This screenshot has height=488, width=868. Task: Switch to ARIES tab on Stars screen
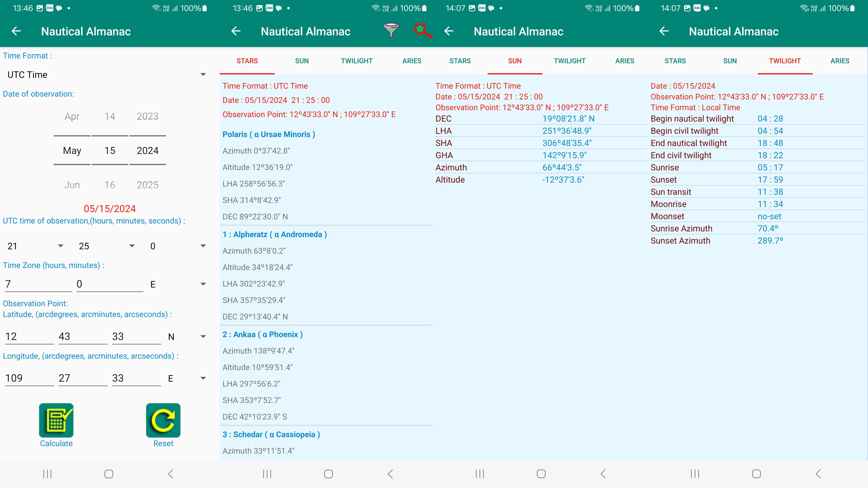click(x=412, y=61)
